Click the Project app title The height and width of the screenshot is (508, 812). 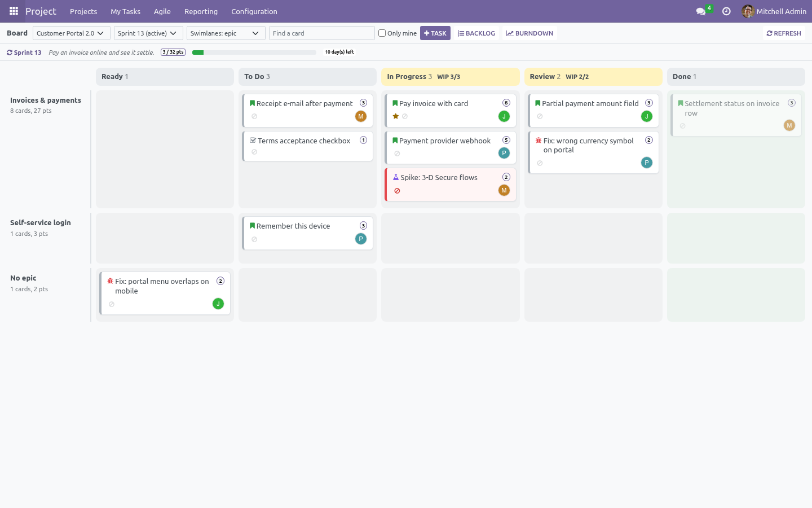pyautogui.click(x=41, y=11)
